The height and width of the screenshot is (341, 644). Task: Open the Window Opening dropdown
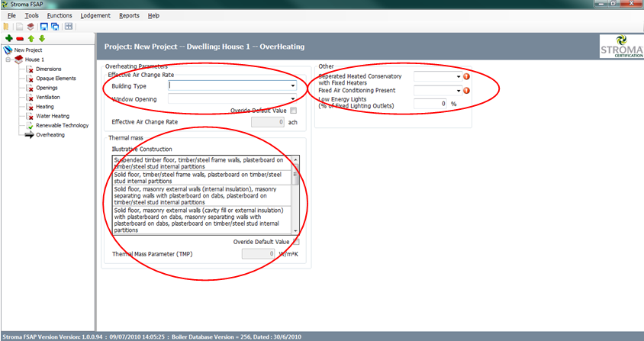tap(293, 99)
